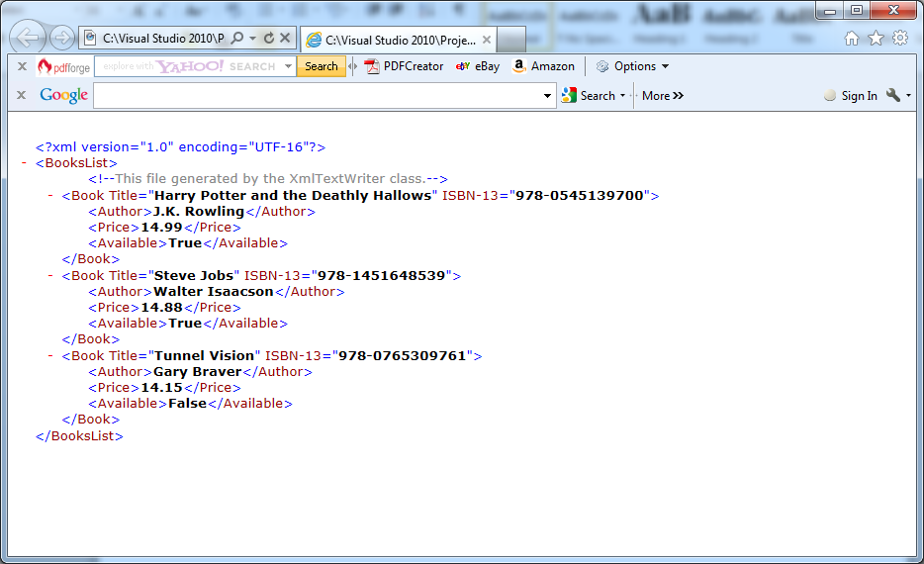Collapse the Harry Potter Book node
Screen dimensions: 924x564
coord(50,196)
